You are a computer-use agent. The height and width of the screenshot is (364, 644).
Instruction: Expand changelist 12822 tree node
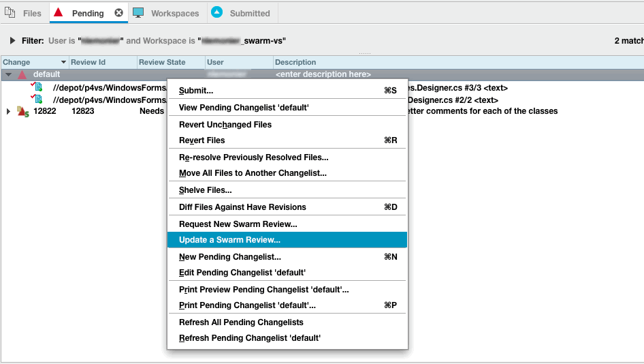click(x=8, y=111)
